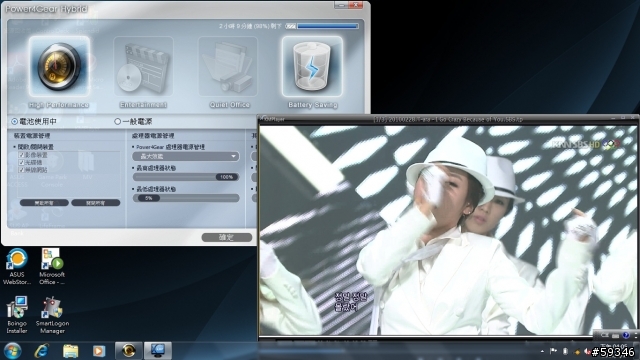Click the language bar keyboard icon
This screenshot has width=640, height=360.
coord(616,335)
